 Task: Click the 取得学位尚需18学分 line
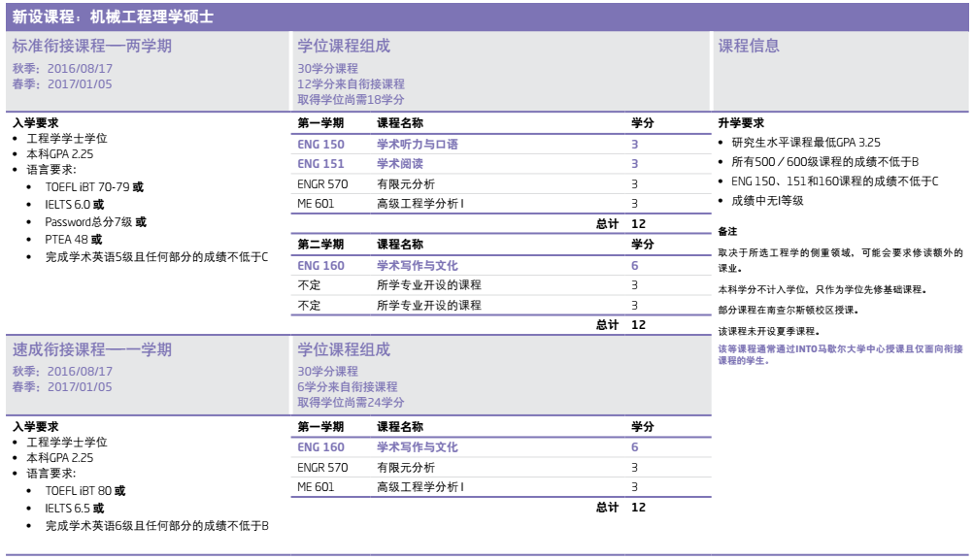tap(351, 100)
